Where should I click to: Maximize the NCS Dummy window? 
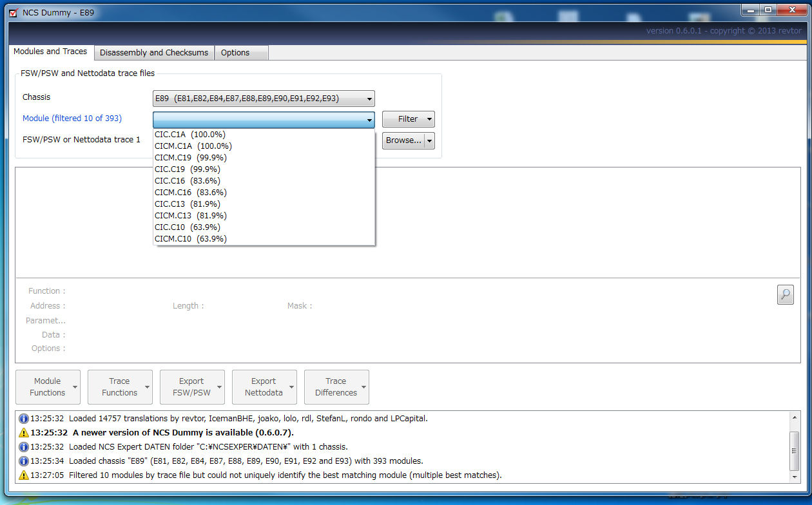768,10
